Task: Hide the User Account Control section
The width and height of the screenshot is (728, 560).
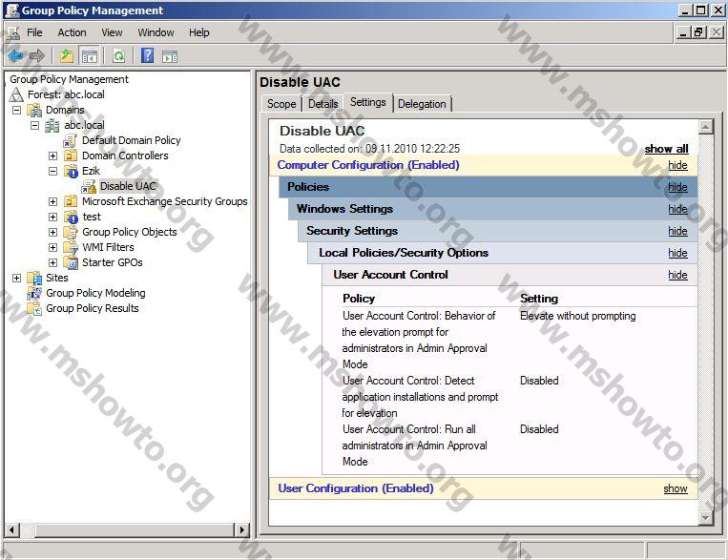Action: click(677, 275)
